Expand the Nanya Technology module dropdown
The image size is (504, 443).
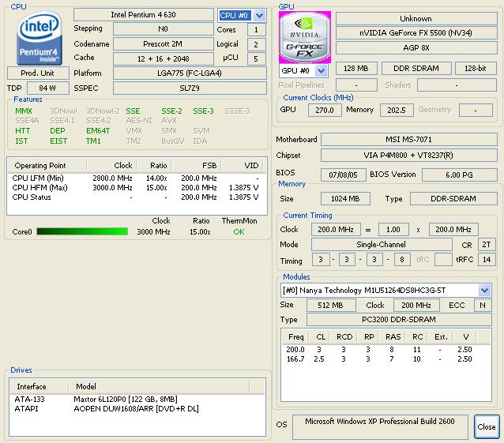(485, 291)
